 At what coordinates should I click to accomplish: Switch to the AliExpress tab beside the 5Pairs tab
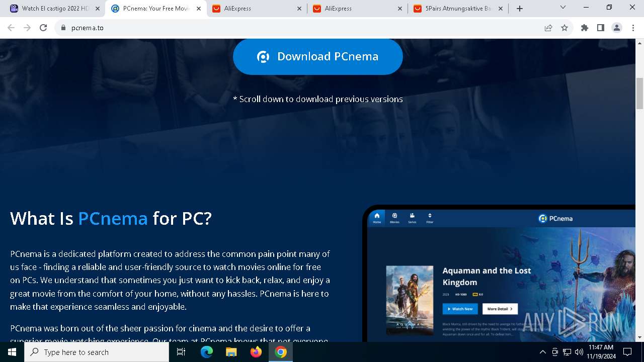pos(357,9)
